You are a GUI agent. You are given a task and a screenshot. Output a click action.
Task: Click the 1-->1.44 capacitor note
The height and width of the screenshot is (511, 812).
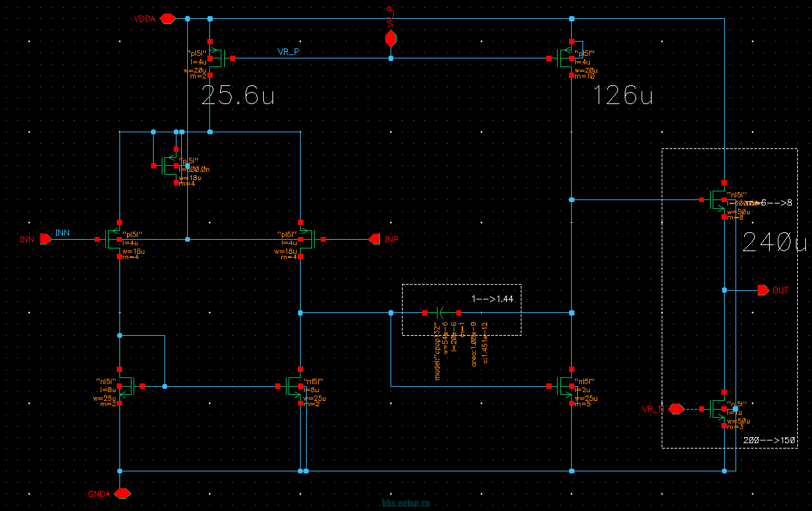(493, 299)
